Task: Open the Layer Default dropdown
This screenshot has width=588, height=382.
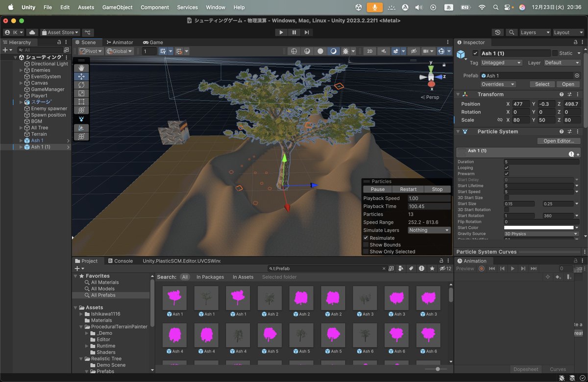Action: click(x=562, y=63)
